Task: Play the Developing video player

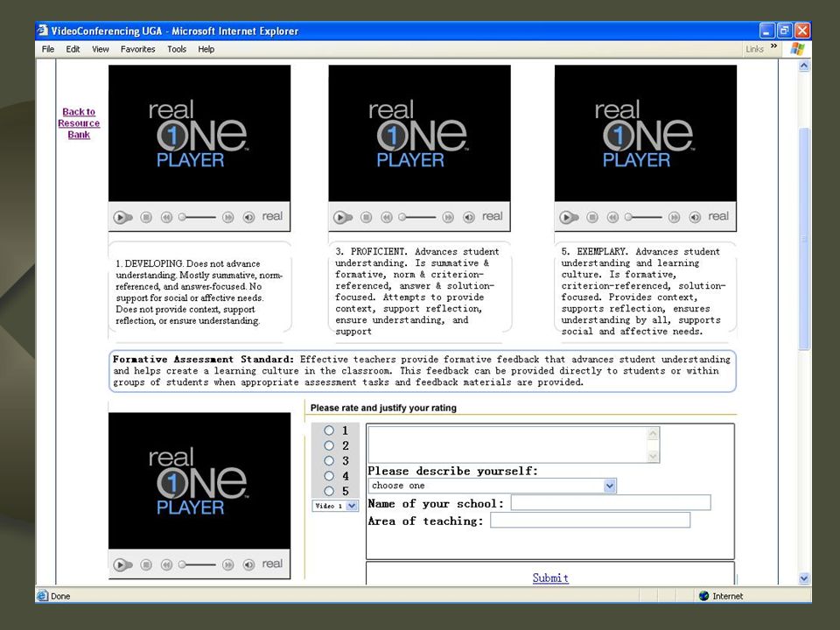Action: tap(122, 218)
